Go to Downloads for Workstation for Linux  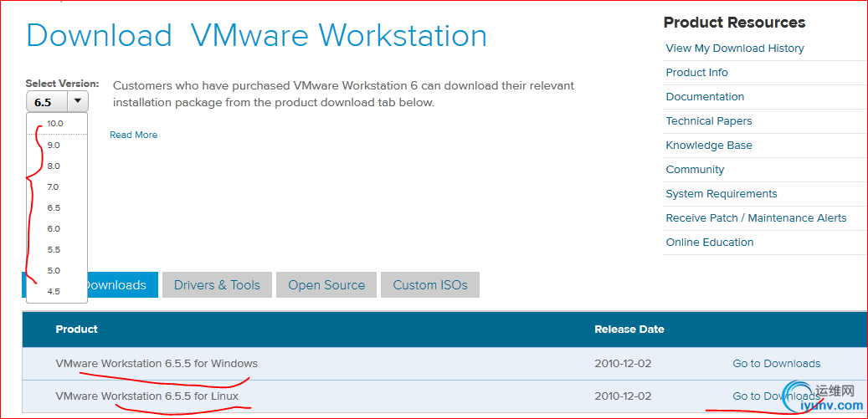coord(777,396)
